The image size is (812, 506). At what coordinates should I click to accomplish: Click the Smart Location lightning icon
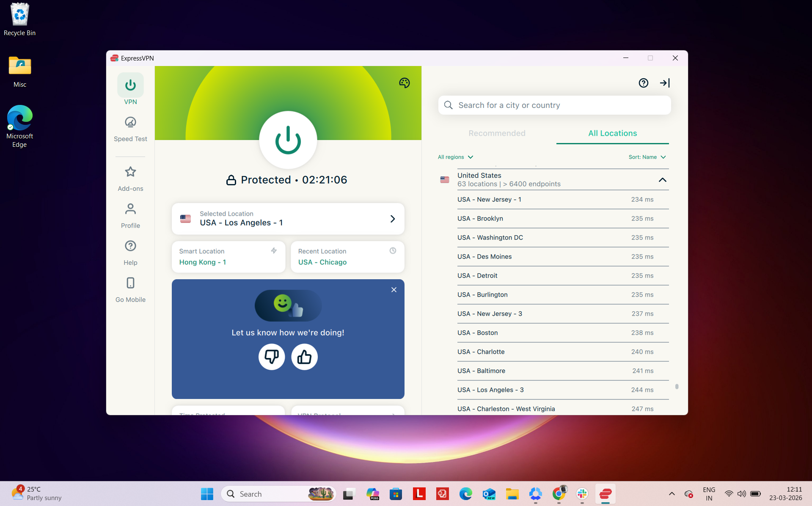[274, 250]
